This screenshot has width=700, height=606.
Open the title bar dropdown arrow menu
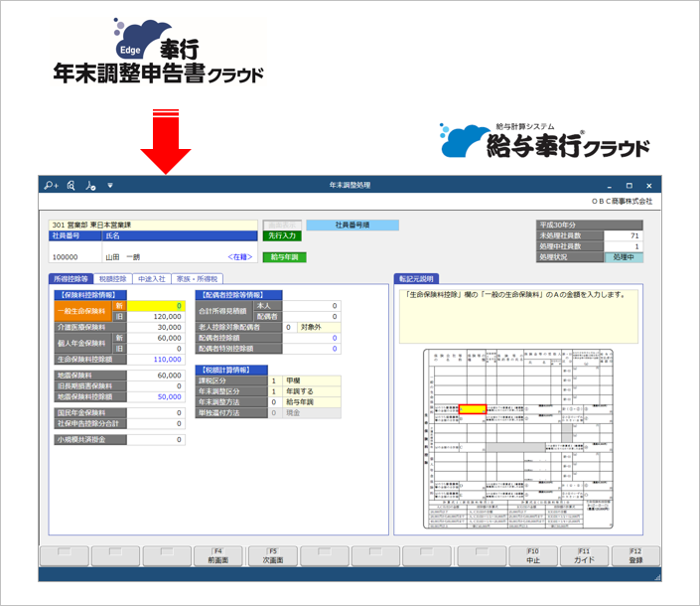pyautogui.click(x=110, y=186)
